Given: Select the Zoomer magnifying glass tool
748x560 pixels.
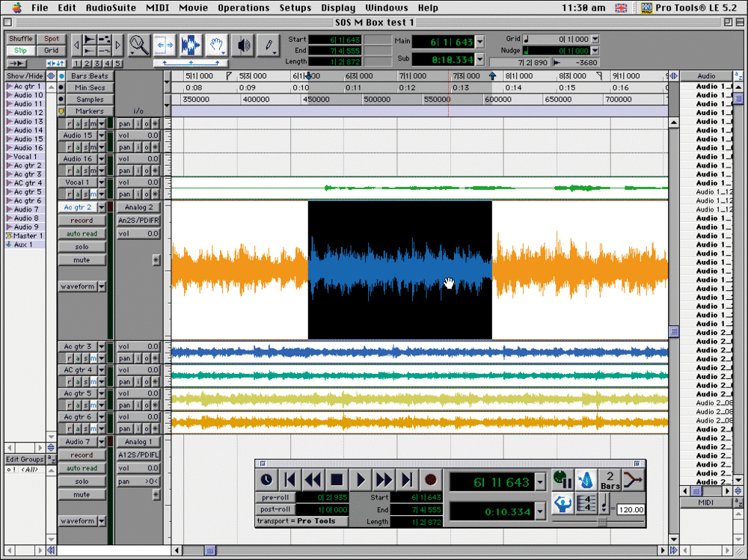Looking at the screenshot, I should point(138,46).
